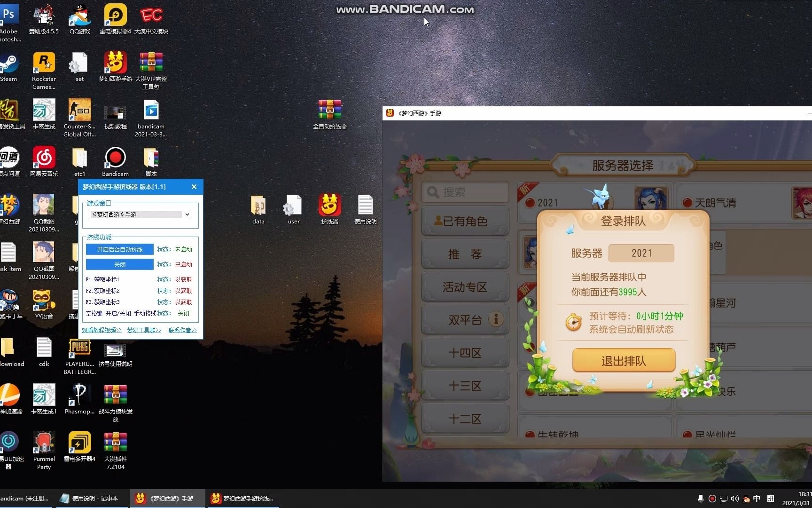Click the microphone tray icon
Screen dimensions: 812x508
701,499
